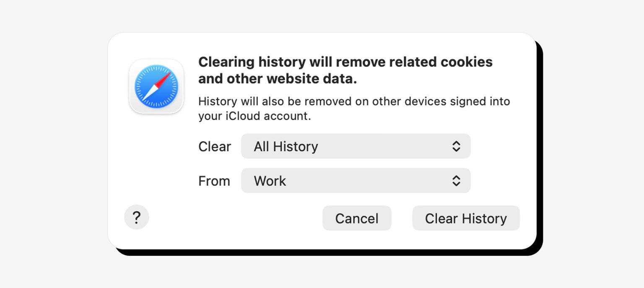The image size is (644, 288).
Task: Click Cancel to dismiss the dialog
Action: click(x=356, y=218)
